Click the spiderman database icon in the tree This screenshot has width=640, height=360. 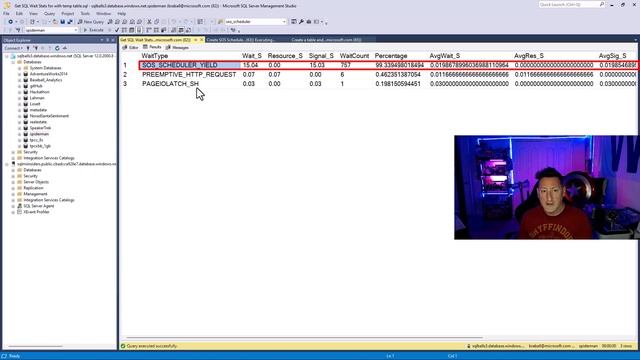pyautogui.click(x=26, y=134)
